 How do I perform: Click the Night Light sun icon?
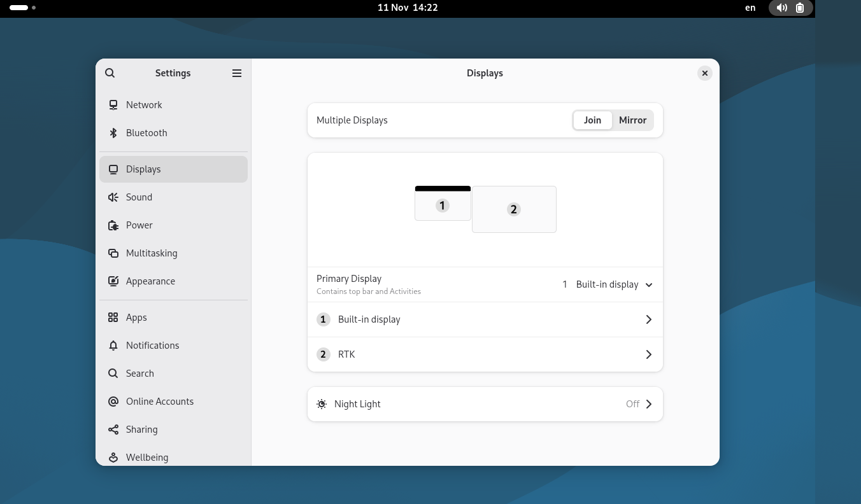click(322, 404)
